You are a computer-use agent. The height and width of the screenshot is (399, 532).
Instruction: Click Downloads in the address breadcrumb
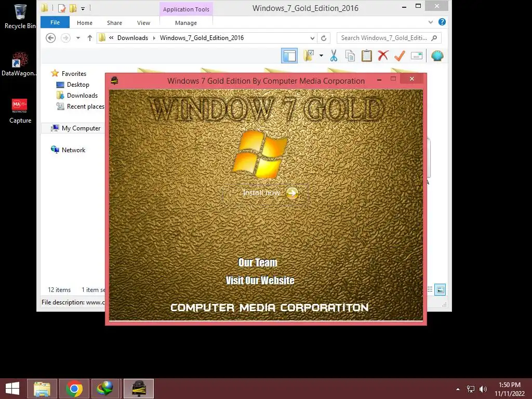pyautogui.click(x=132, y=38)
